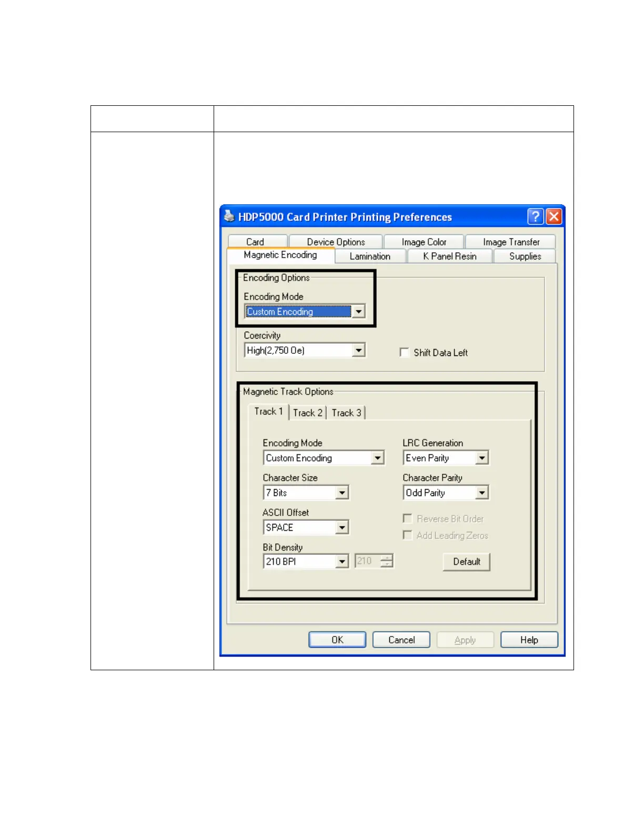
Task: Click the Encoding Options group label
Action: coord(276,278)
